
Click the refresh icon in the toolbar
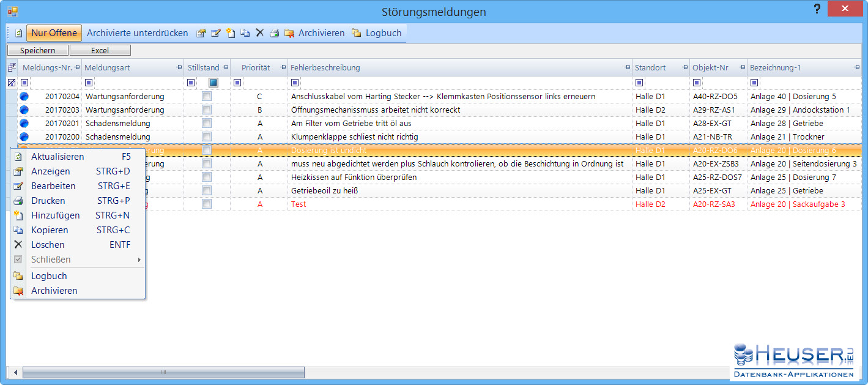point(18,33)
